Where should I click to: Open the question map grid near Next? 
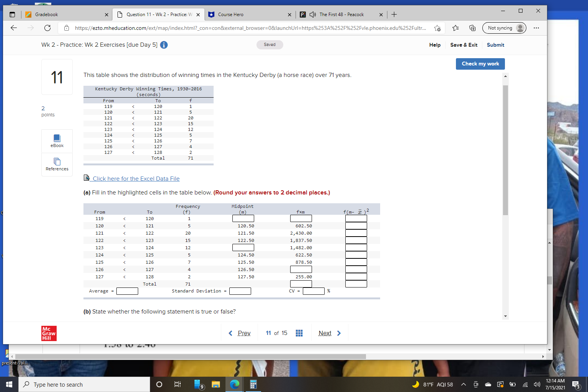pos(299,333)
